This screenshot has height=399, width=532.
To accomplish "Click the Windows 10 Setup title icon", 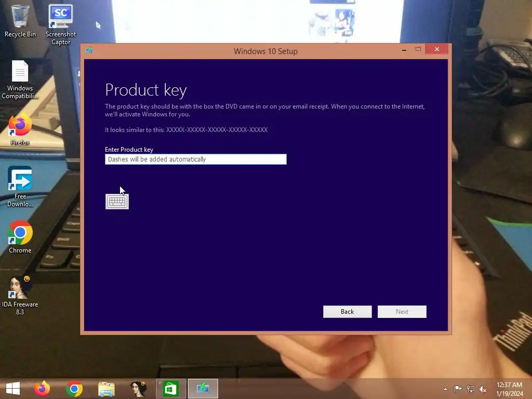I will (x=89, y=50).
